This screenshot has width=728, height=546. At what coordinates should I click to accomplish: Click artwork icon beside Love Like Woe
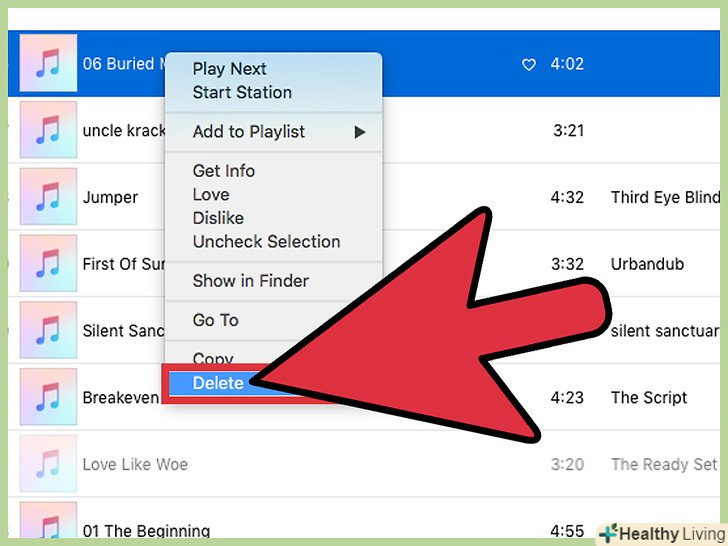point(48,464)
